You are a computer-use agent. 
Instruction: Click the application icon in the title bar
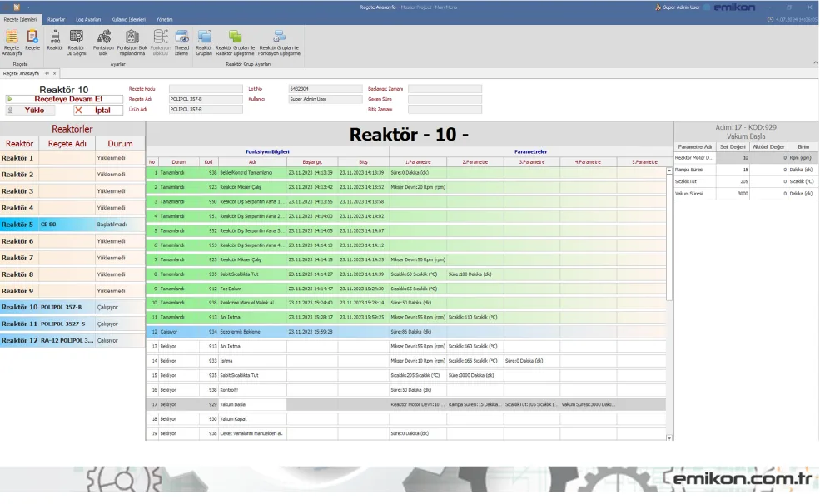[17, 7]
